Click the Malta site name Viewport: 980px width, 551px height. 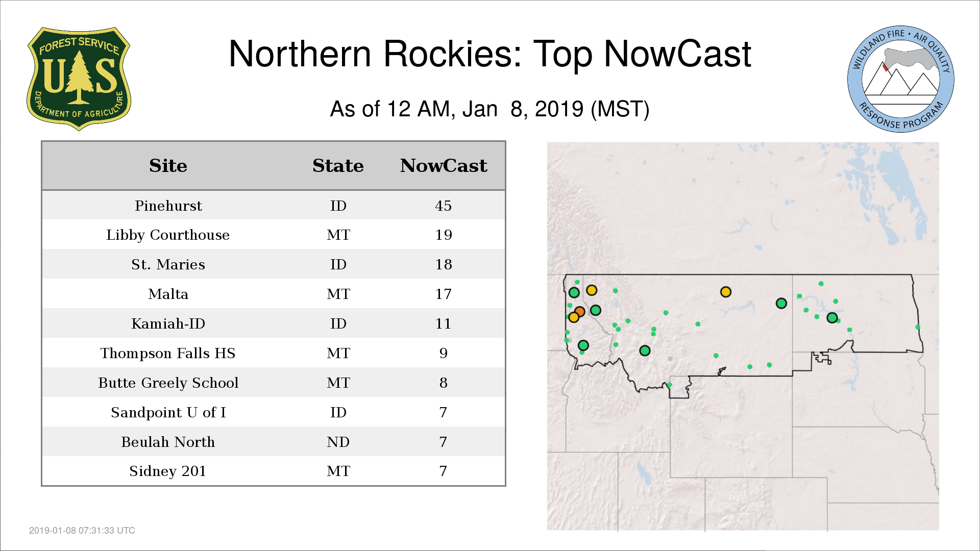(x=168, y=294)
